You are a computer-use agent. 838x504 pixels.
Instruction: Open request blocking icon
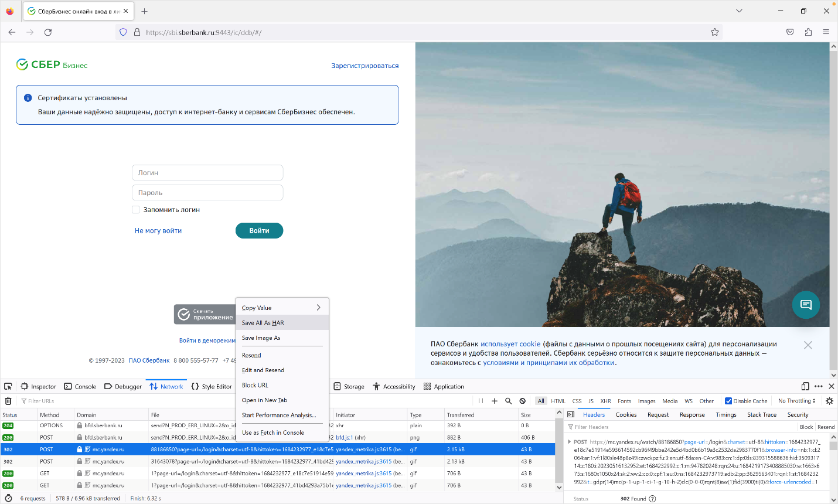523,401
